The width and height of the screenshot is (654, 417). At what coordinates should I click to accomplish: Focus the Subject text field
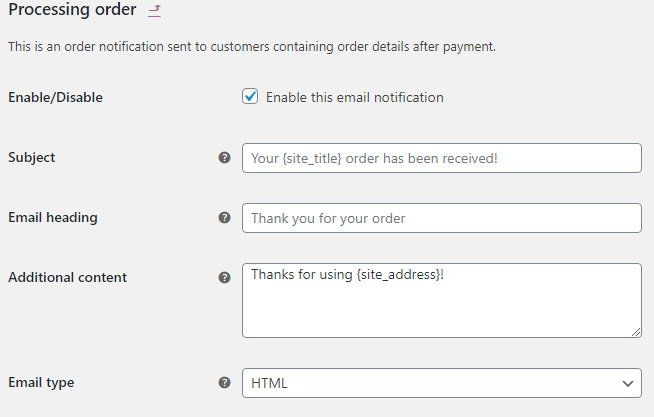[x=442, y=158]
